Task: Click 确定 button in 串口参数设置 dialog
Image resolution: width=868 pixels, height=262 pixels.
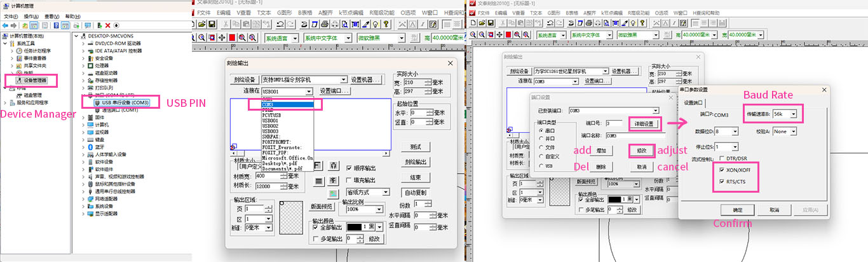Action: click(736, 210)
